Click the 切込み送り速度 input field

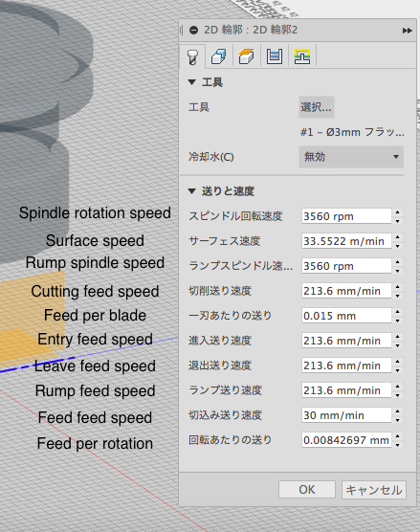click(x=346, y=415)
